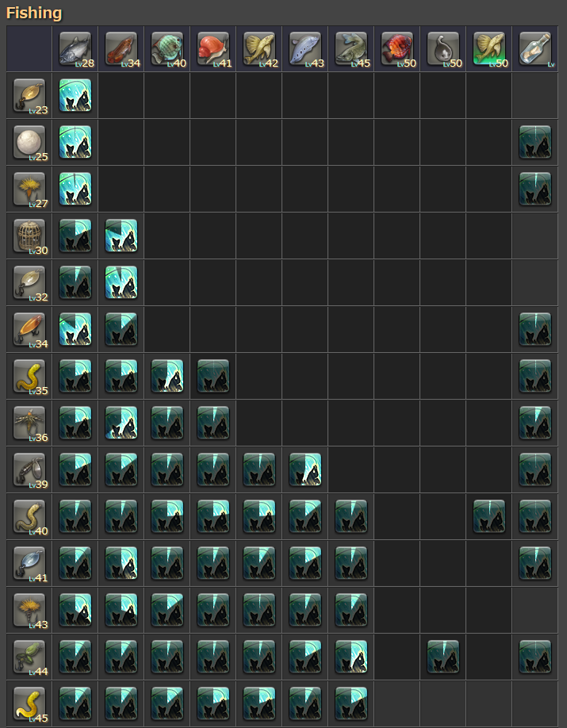Screen dimensions: 567x728
Task: Open fishing cell for Lv40 bait, green Lv50 fish
Action: 489,516
